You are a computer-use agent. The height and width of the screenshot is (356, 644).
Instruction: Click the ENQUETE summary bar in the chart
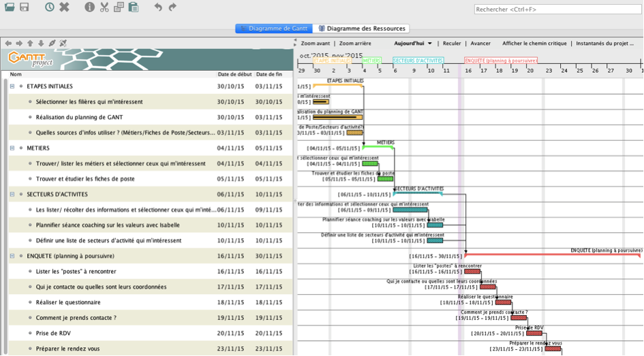552,255
